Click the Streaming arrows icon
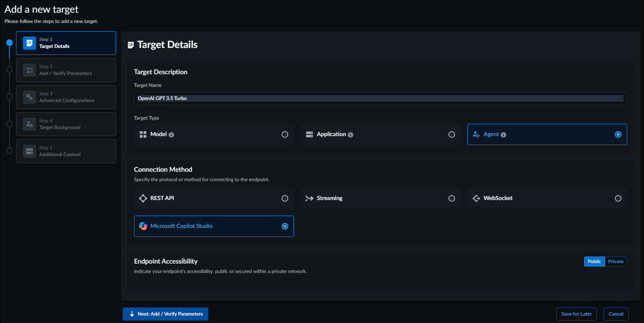Image resolution: width=644 pixels, height=323 pixels. [x=309, y=198]
